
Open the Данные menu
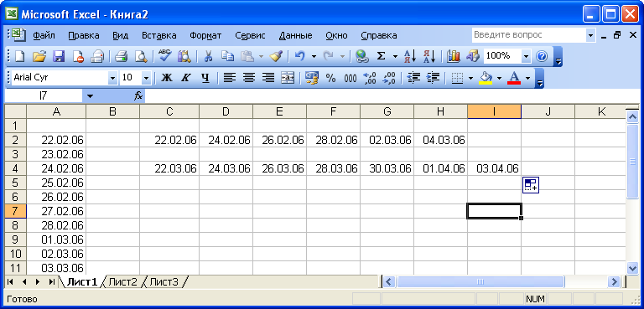tap(295, 35)
